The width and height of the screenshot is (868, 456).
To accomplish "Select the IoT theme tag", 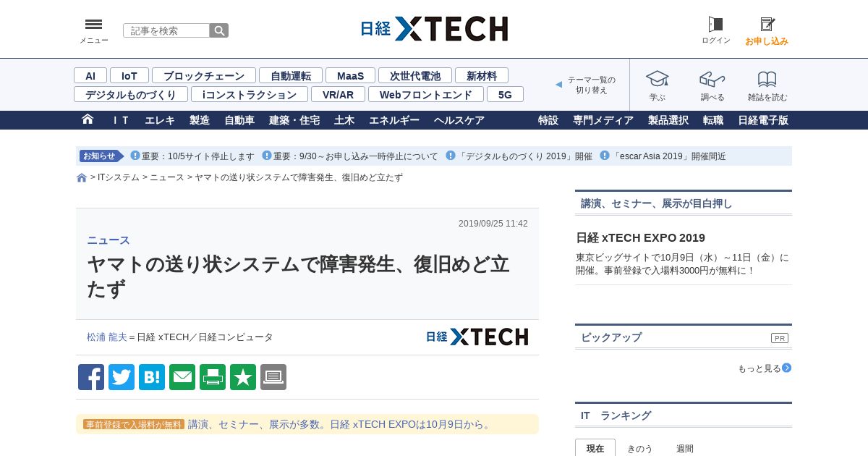I will (x=129, y=75).
